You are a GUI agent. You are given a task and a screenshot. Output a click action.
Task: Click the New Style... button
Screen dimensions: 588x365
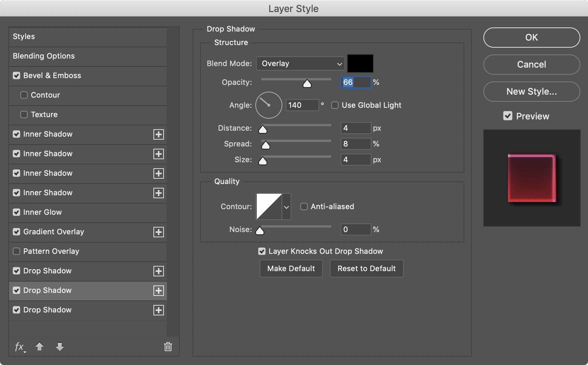coord(532,92)
